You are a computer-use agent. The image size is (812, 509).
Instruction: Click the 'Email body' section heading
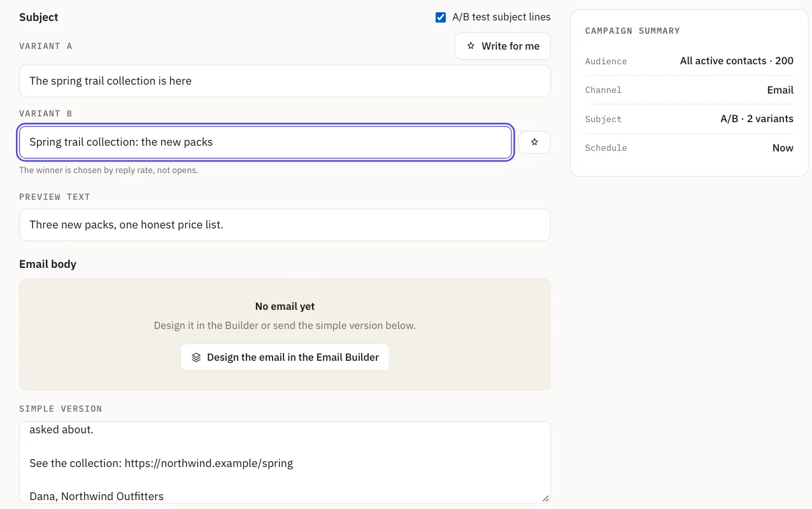[48, 264]
